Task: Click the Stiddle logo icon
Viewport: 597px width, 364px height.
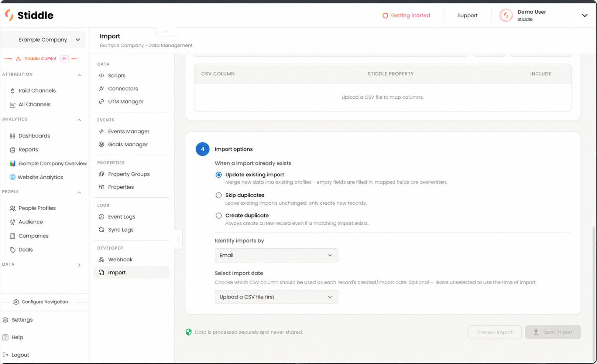Action: (9, 15)
